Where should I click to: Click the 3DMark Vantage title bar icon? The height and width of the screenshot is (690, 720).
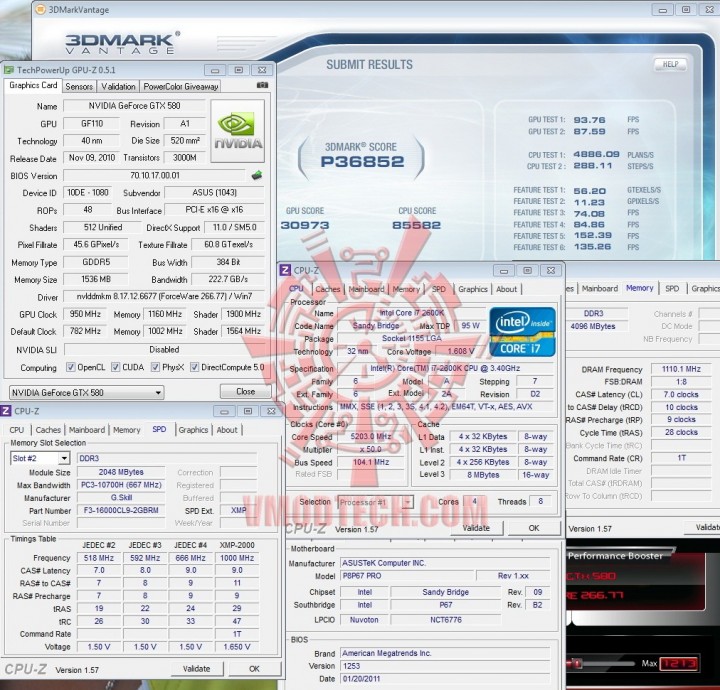coord(41,9)
